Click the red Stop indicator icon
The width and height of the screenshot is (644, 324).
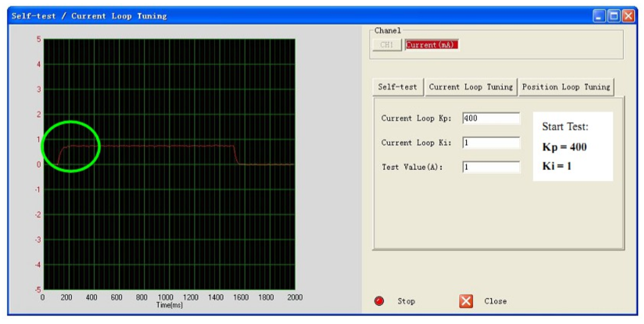[379, 301]
